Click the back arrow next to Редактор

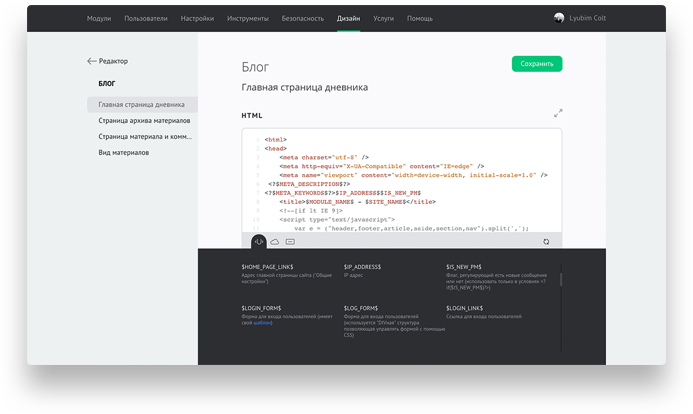click(91, 61)
